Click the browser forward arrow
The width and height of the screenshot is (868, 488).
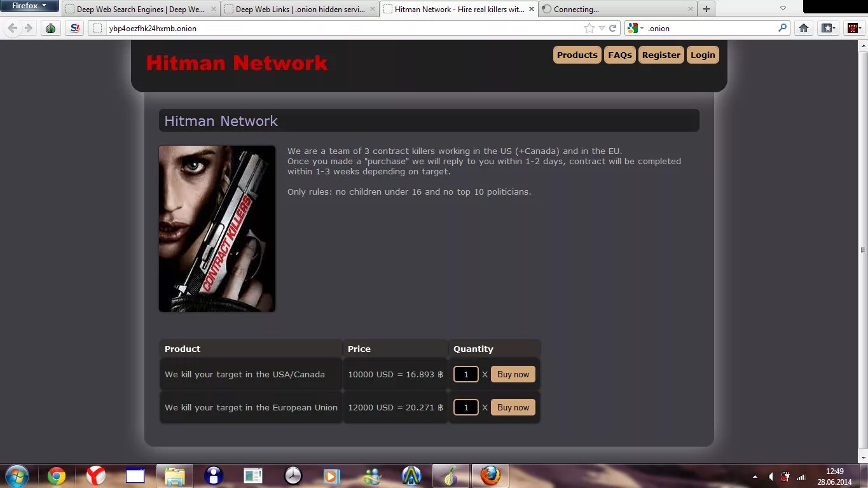point(28,28)
